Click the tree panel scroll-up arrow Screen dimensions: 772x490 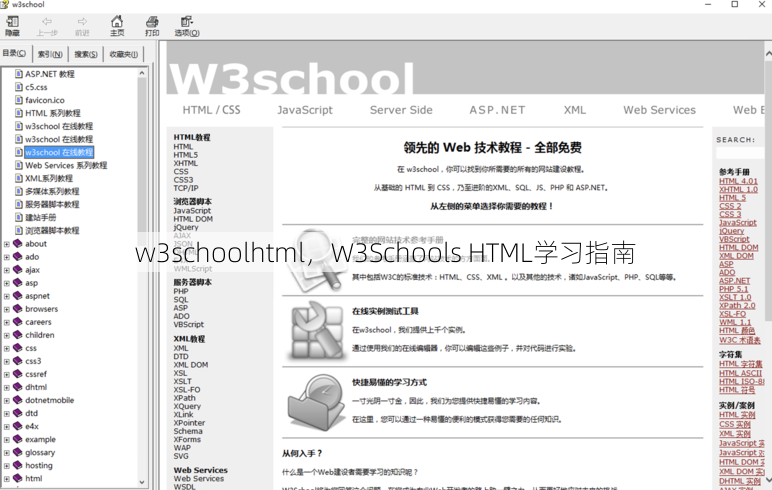click(142, 73)
